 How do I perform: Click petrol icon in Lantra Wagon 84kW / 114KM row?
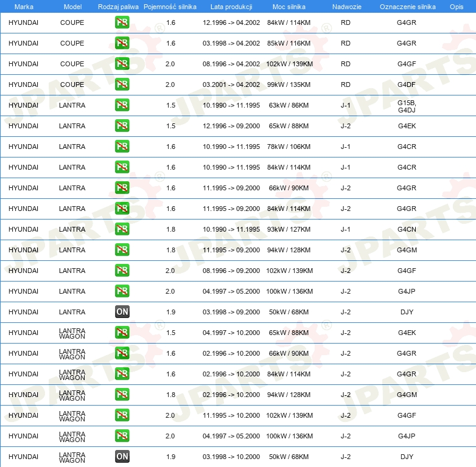click(x=122, y=373)
